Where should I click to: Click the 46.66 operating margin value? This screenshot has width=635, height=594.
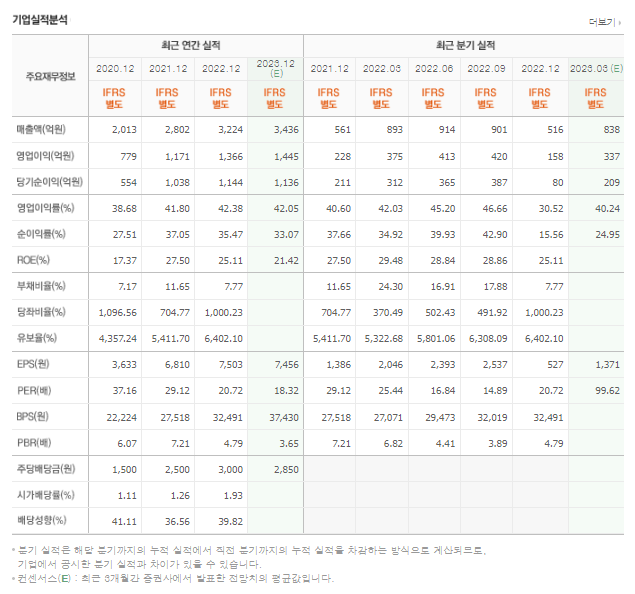(494, 209)
